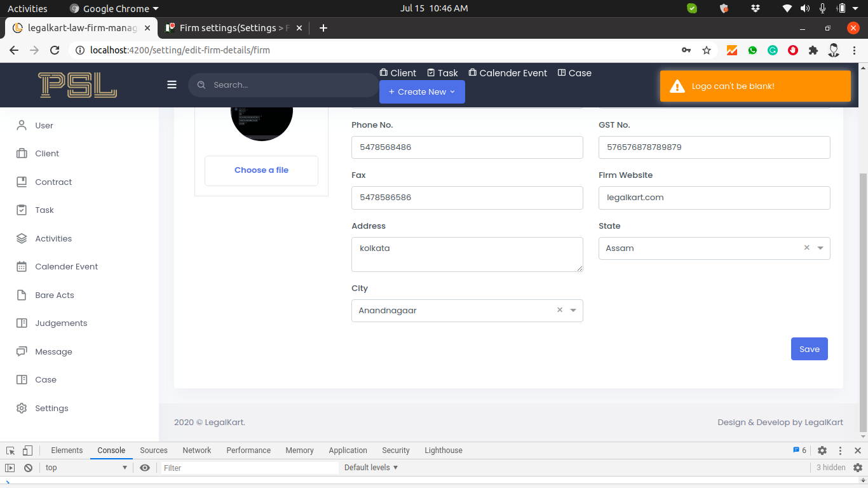Screen dimensions: 868x488
Task: Clear console with the block icon
Action: pos(28,468)
